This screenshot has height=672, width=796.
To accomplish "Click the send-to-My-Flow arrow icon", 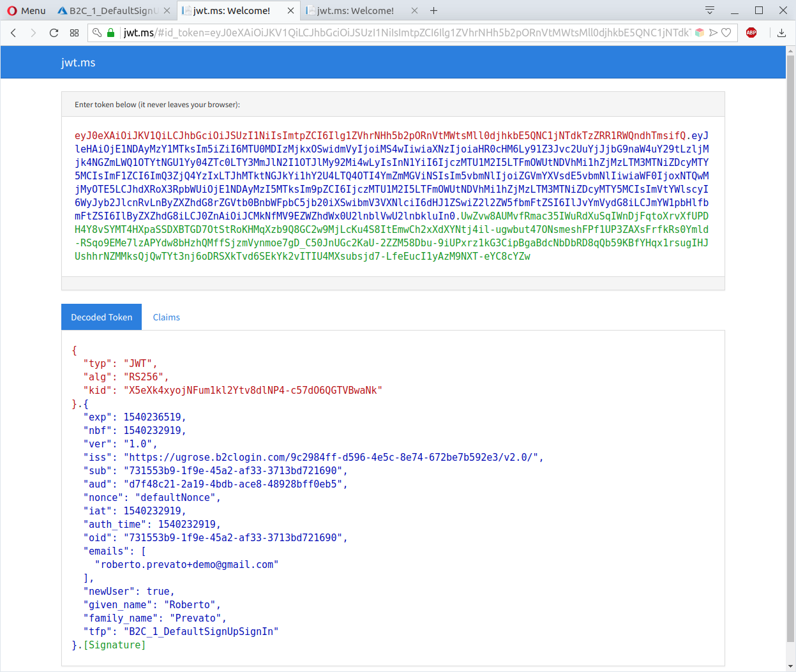I will point(713,33).
